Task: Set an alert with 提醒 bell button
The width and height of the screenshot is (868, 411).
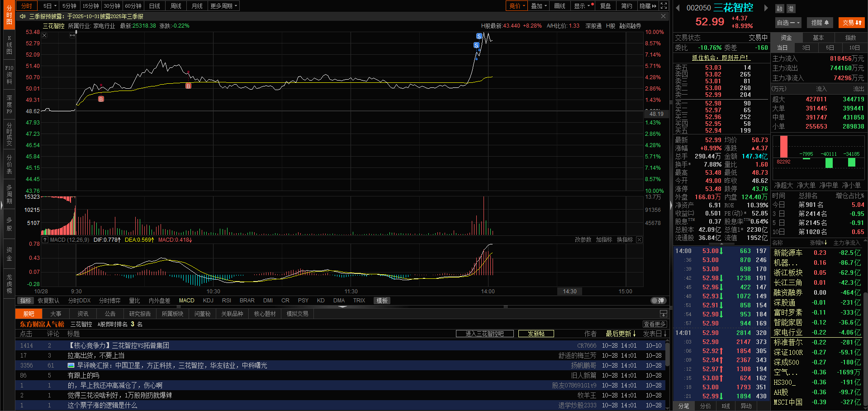Action: (820, 22)
